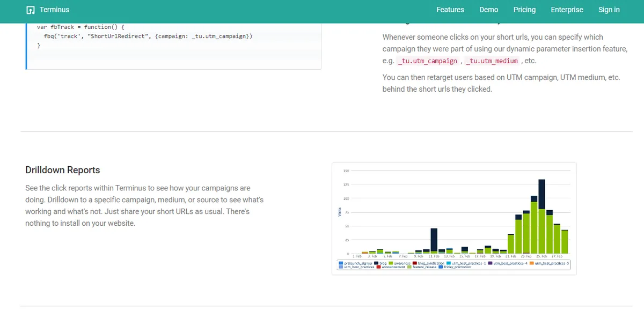Viewport: 644px width, 318px height.
Task: Click the tall dark bar at 11 Feb
Action: tap(434, 240)
